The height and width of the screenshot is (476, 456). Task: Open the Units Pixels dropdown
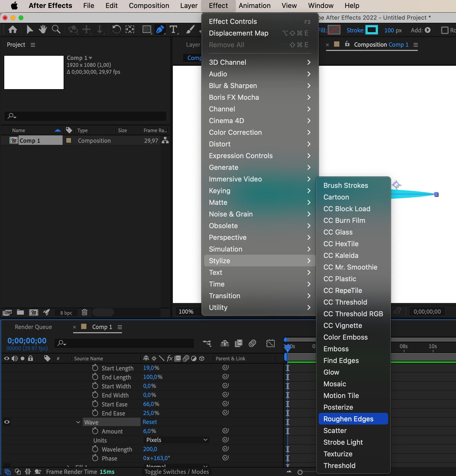(x=176, y=440)
